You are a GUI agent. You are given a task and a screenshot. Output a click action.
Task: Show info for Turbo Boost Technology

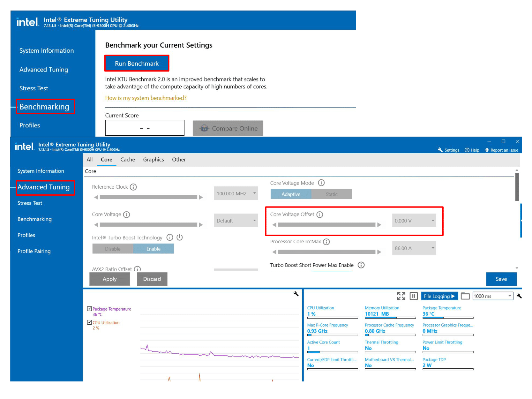point(170,237)
